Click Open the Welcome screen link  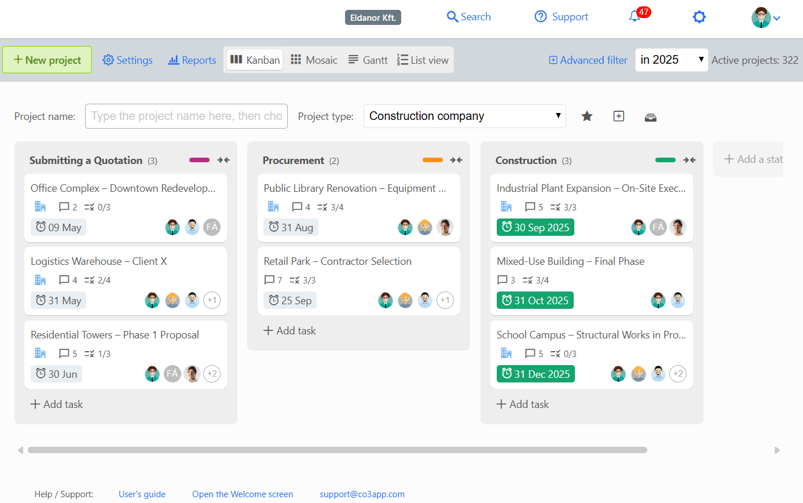243,494
